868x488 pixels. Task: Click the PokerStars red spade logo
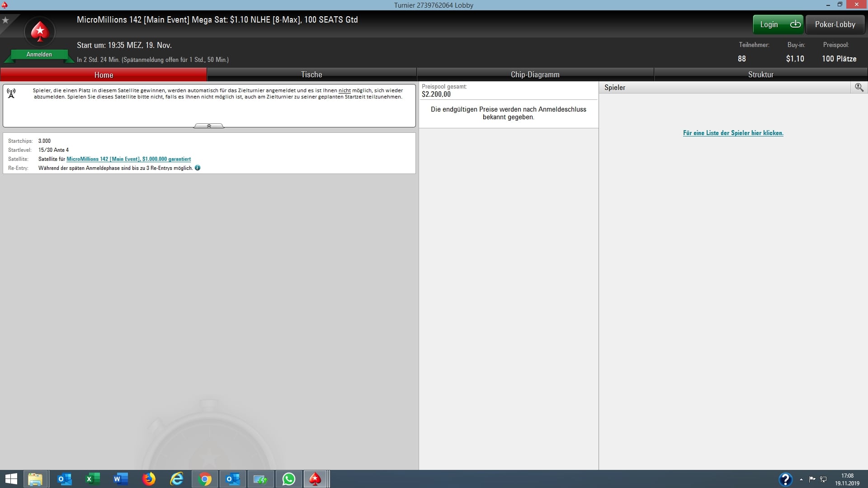[x=40, y=32]
